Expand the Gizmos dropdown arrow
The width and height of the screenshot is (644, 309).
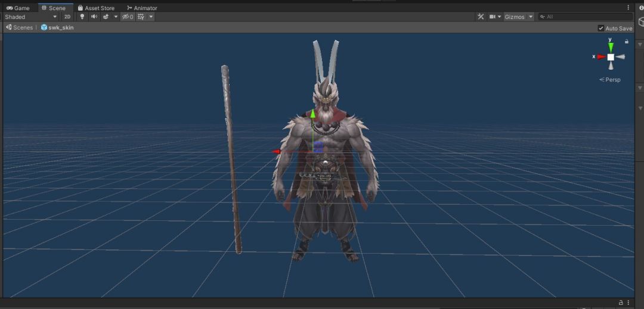click(x=531, y=17)
